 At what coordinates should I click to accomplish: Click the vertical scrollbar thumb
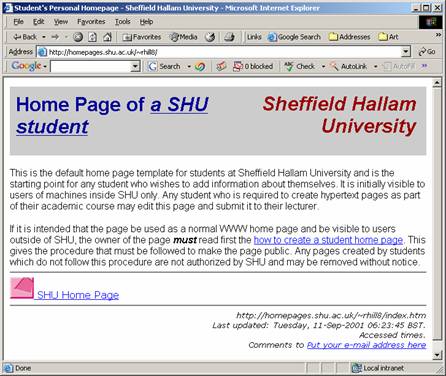point(437,213)
